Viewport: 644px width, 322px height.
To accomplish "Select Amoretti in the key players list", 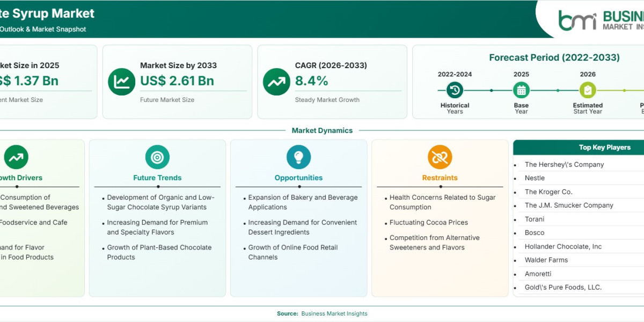I will (538, 274).
